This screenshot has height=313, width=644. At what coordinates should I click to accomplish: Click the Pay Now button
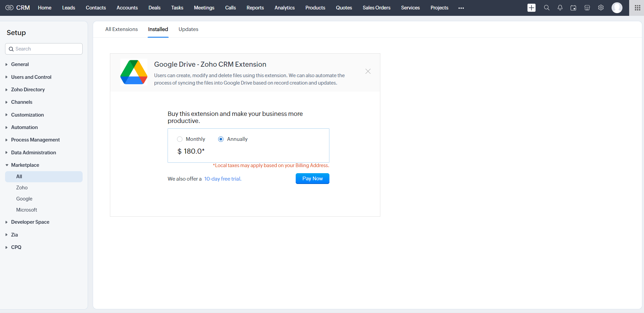pyautogui.click(x=313, y=179)
